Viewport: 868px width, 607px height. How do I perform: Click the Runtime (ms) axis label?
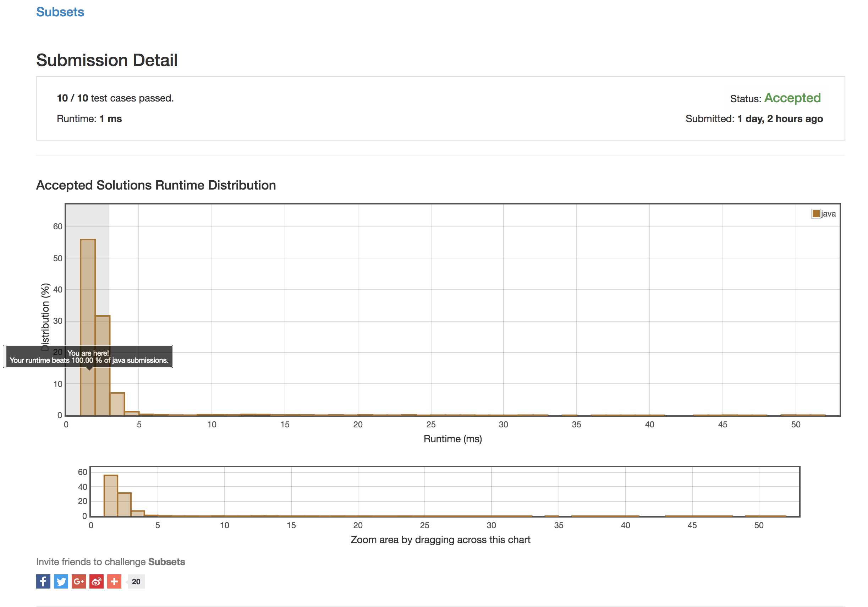coord(452,439)
